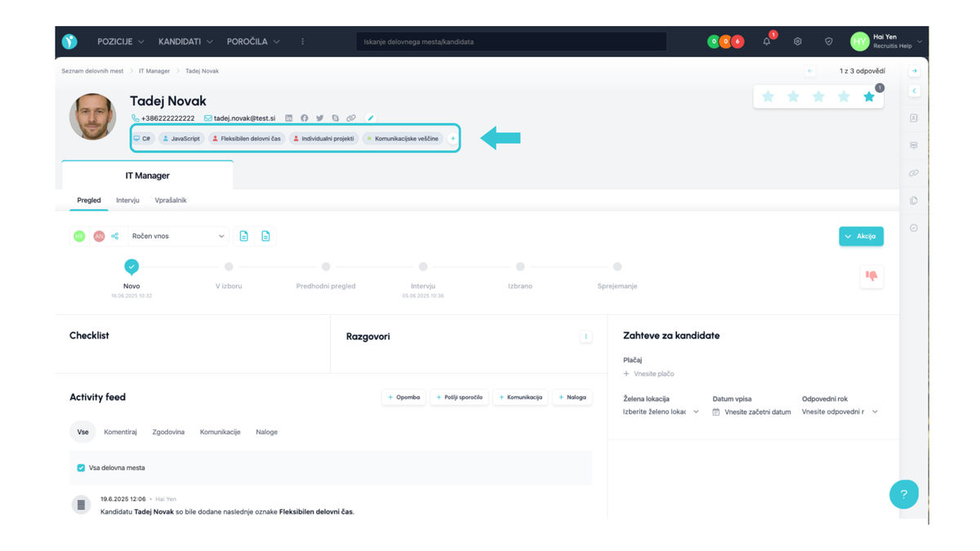Expand the KANDIDATI menu
The height and width of the screenshot is (551, 980).
click(x=185, y=42)
